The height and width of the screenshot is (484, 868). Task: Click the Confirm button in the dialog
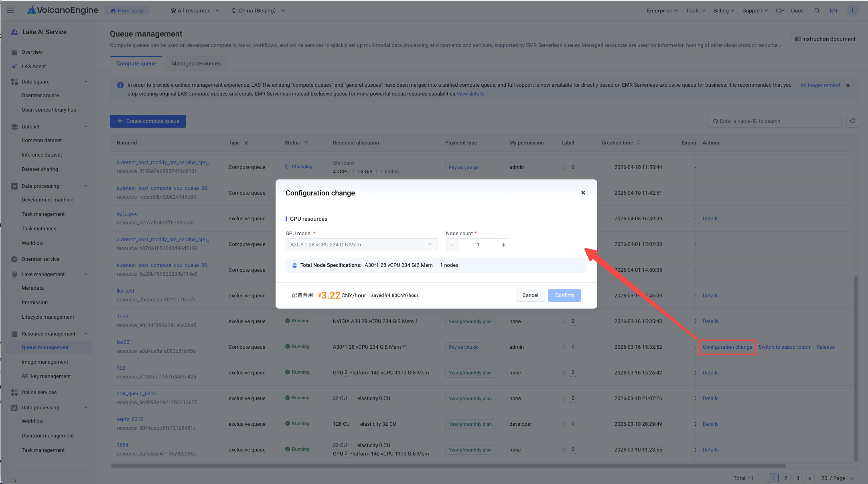coord(564,295)
